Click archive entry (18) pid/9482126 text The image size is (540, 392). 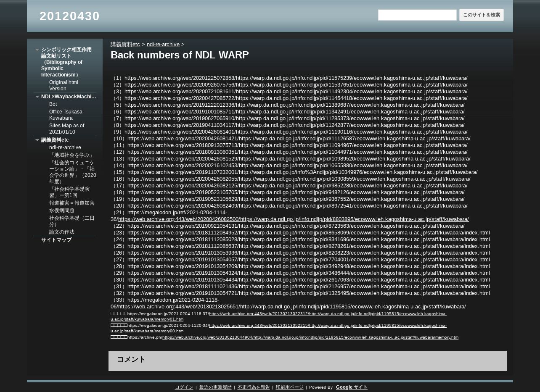[x=288, y=192]
